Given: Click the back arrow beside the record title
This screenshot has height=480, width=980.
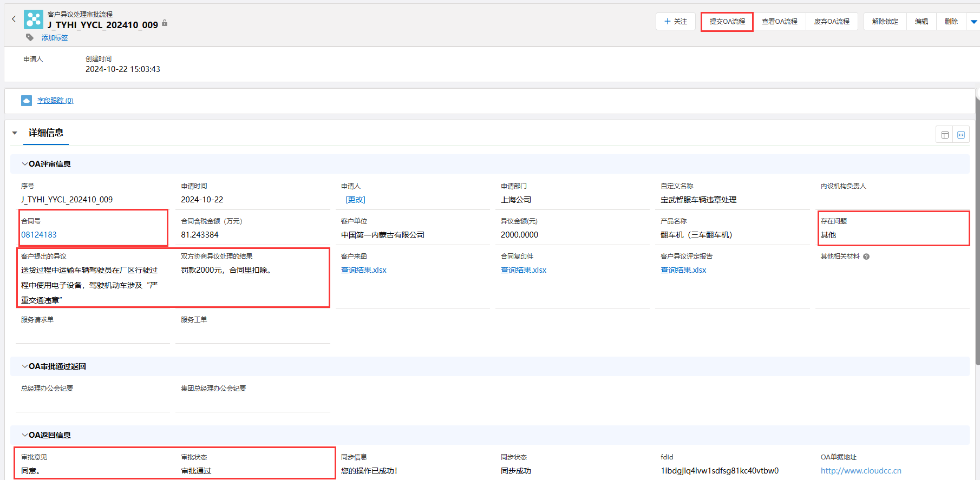Looking at the screenshot, I should pyautogui.click(x=14, y=19).
